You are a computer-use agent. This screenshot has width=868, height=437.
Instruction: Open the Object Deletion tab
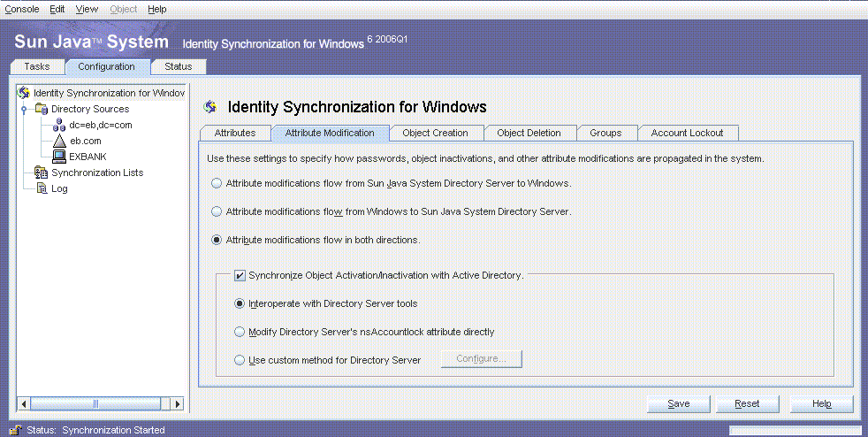[529, 133]
